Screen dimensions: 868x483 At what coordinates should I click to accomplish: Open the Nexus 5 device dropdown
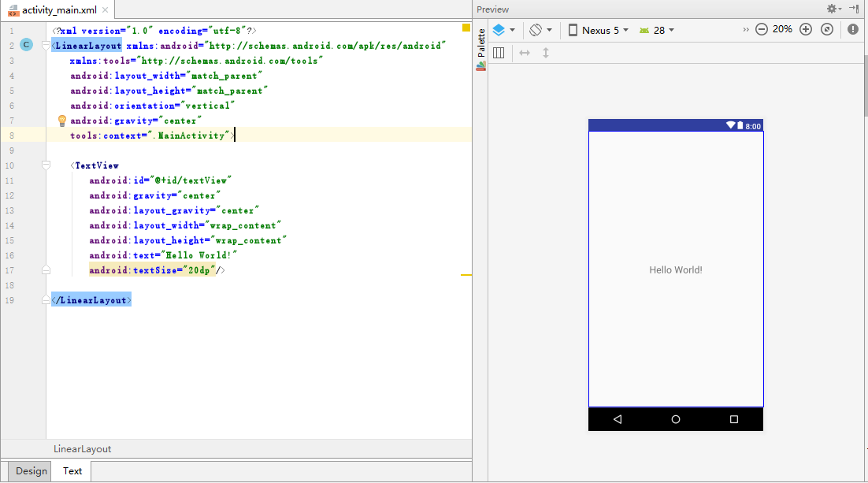pos(599,30)
